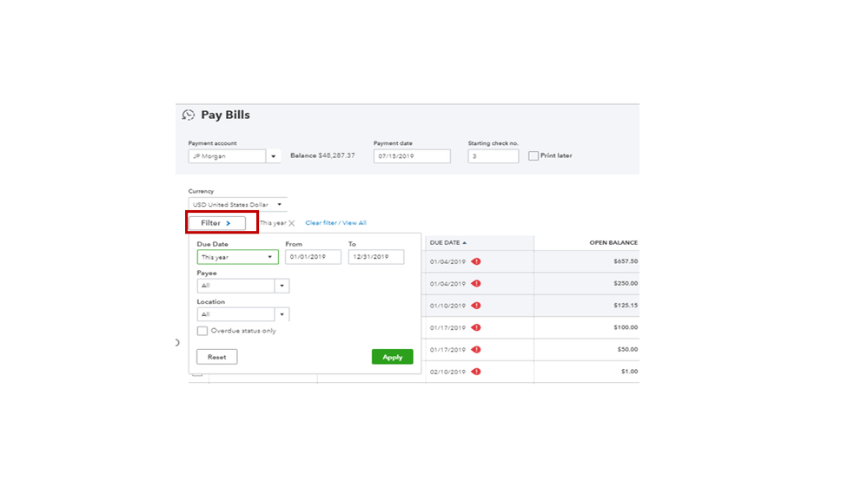Click overdue alert icon for $100.00 bill

(x=476, y=328)
